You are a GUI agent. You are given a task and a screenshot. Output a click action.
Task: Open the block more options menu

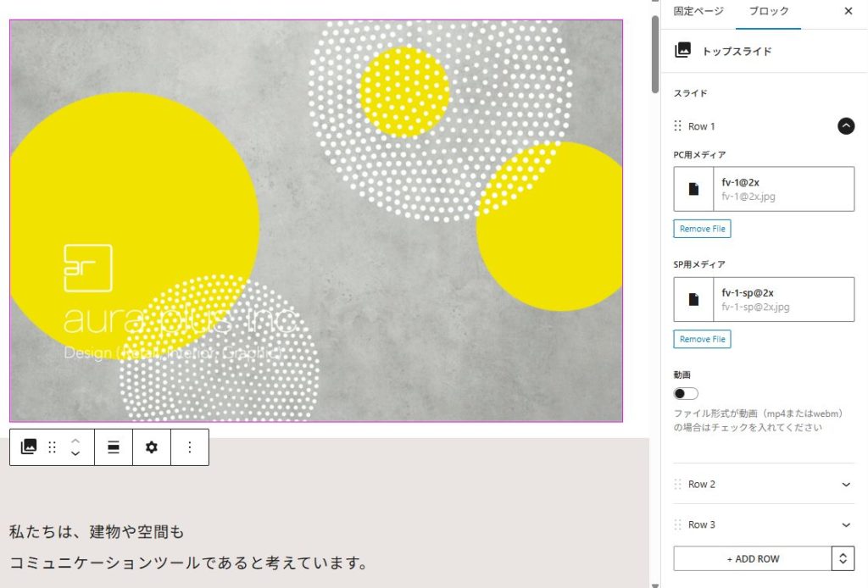coord(190,447)
